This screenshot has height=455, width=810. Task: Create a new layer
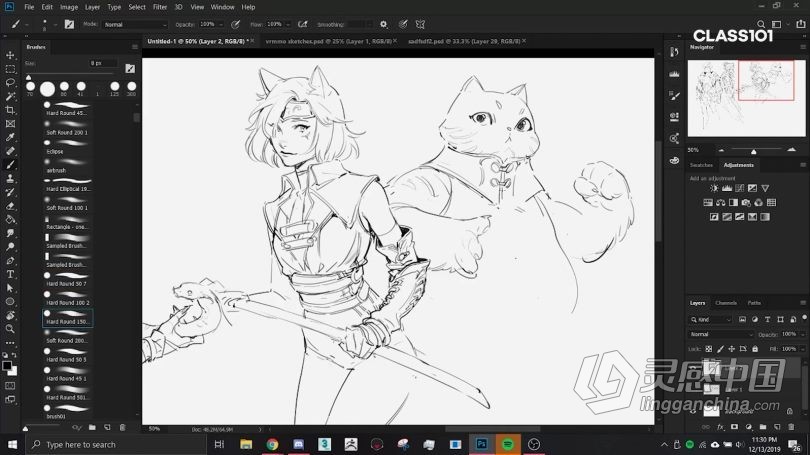pyautogui.click(x=777, y=427)
